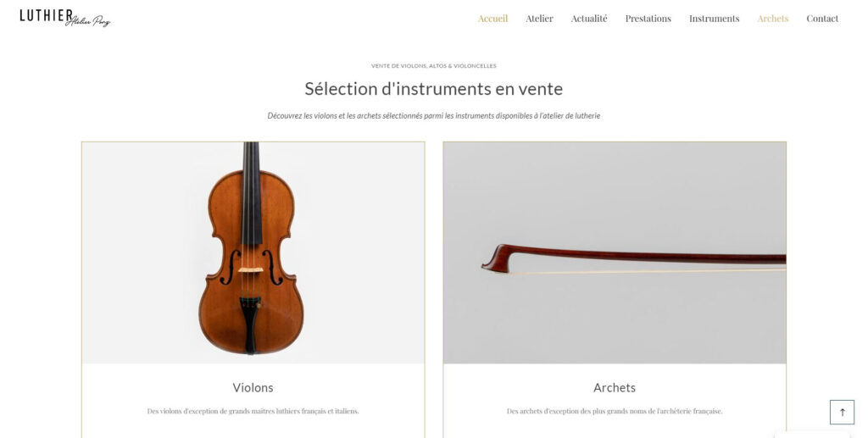Click the Vente de violons, altos subtitle
868x438 pixels.
point(433,66)
